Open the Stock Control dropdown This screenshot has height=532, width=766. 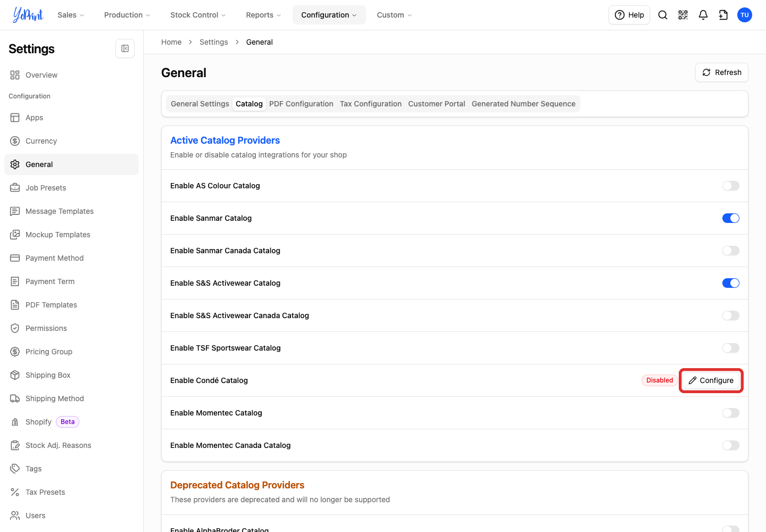pyautogui.click(x=198, y=15)
